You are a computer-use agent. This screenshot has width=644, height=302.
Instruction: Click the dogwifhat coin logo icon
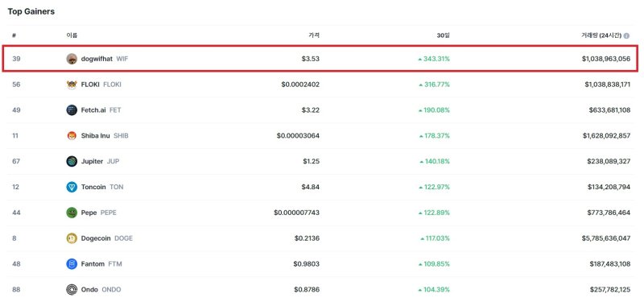click(x=72, y=59)
